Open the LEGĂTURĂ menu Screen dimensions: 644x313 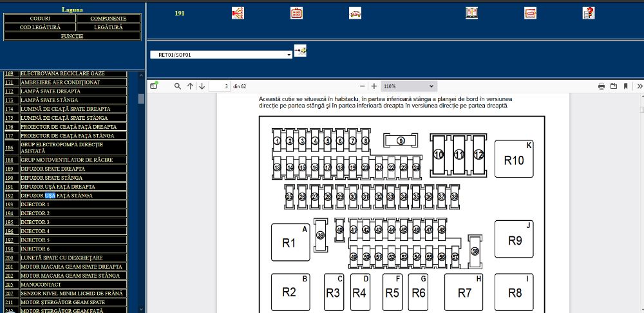pos(108,27)
